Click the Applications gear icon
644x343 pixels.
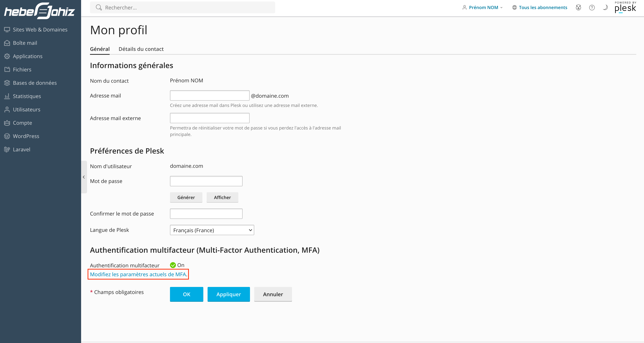[x=7, y=56]
